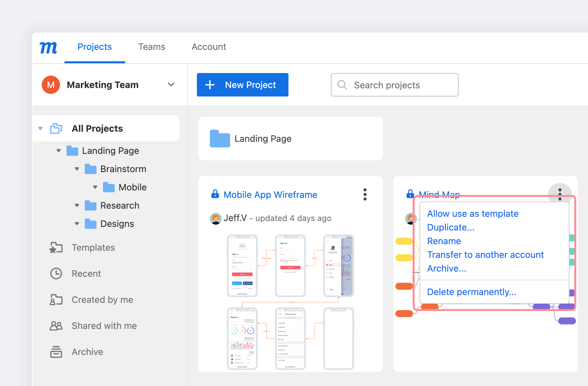The width and height of the screenshot is (588, 386).
Task: Select the Recent clock icon
Action: (x=56, y=274)
